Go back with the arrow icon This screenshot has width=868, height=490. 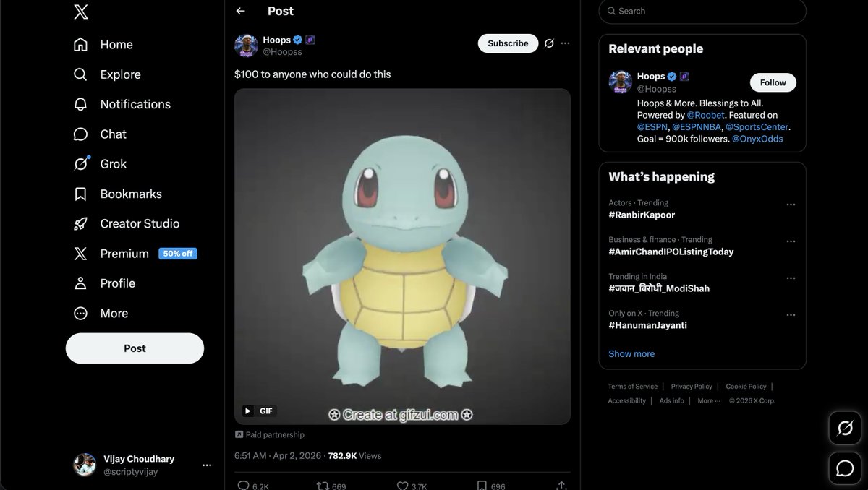click(241, 11)
